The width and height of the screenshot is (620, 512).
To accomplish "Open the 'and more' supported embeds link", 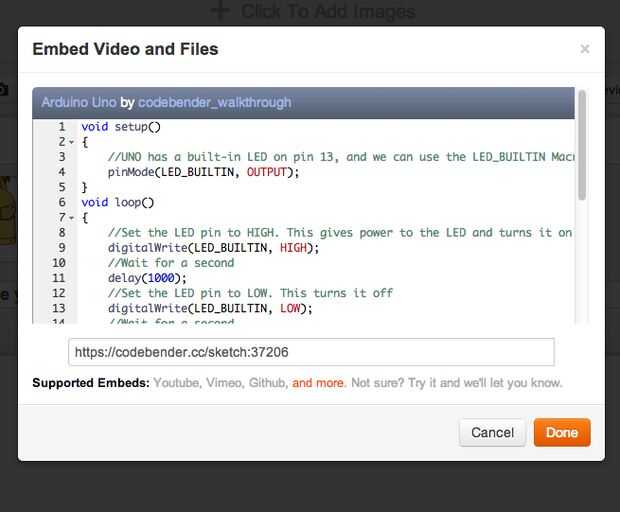I will tap(319, 383).
